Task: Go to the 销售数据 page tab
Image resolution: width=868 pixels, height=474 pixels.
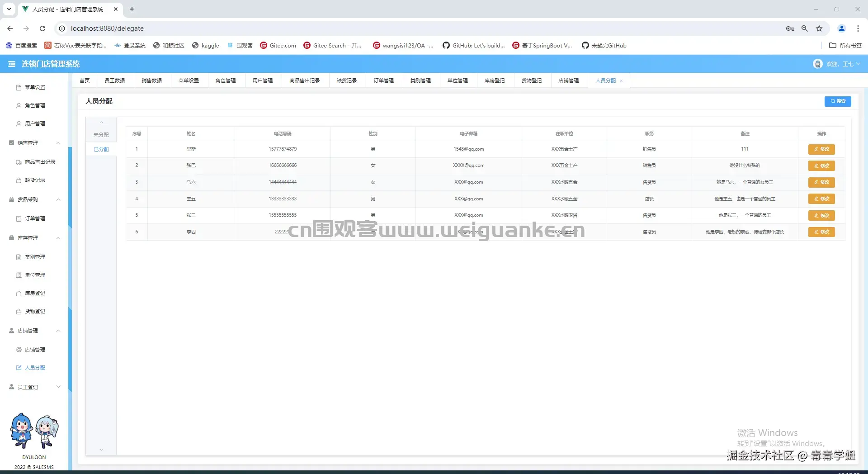Action: click(x=152, y=81)
